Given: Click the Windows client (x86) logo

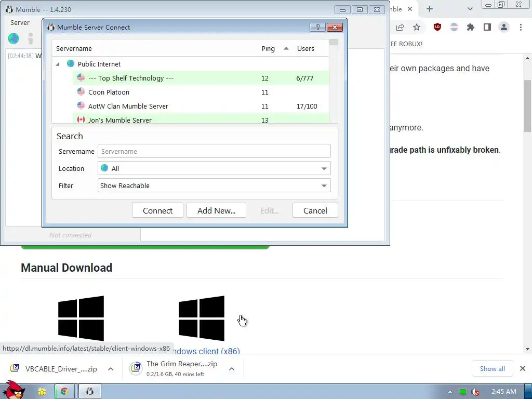Looking at the screenshot, I should (202, 318).
